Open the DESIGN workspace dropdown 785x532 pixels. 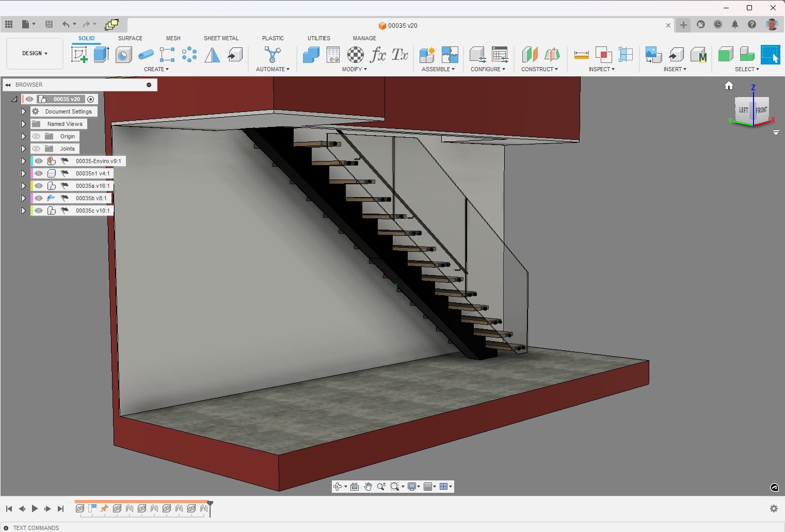pyautogui.click(x=35, y=53)
